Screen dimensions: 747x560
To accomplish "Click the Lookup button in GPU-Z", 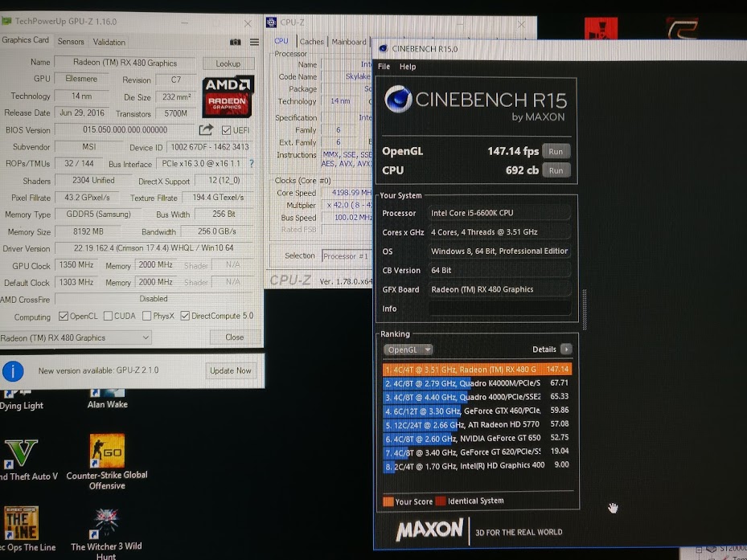I will tap(228, 63).
